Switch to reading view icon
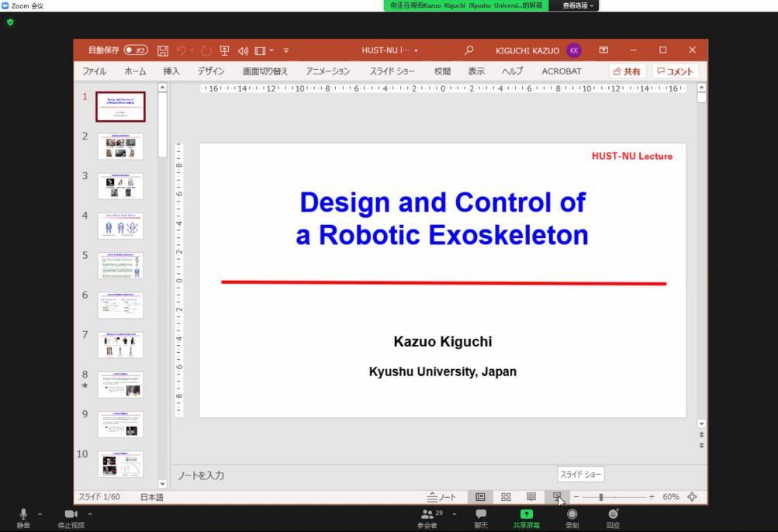 coord(531,497)
